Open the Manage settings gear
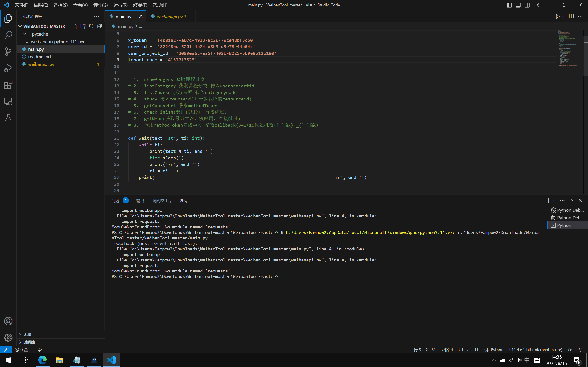Image resolution: width=588 pixels, height=367 pixels. (8, 337)
